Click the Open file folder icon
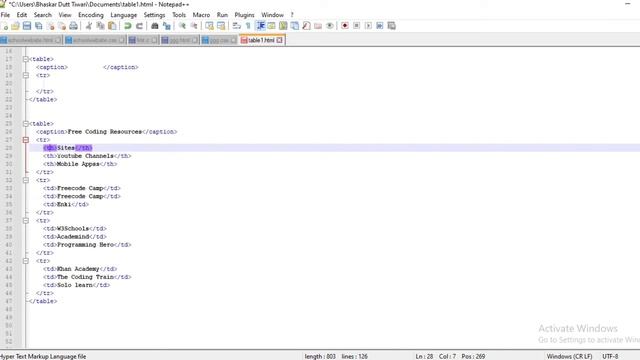Viewport: 640px width, 360px height. (16, 26)
